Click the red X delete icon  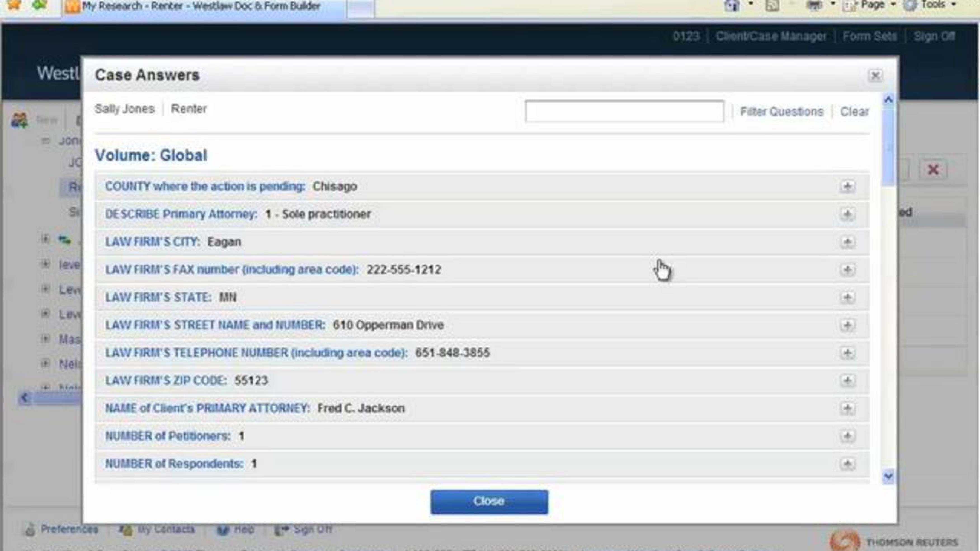[x=933, y=170]
